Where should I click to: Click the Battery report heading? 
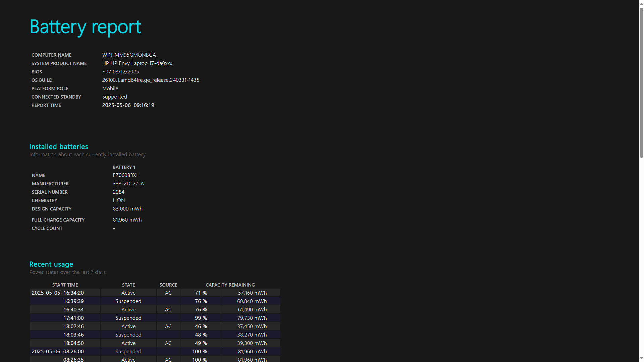(x=86, y=27)
